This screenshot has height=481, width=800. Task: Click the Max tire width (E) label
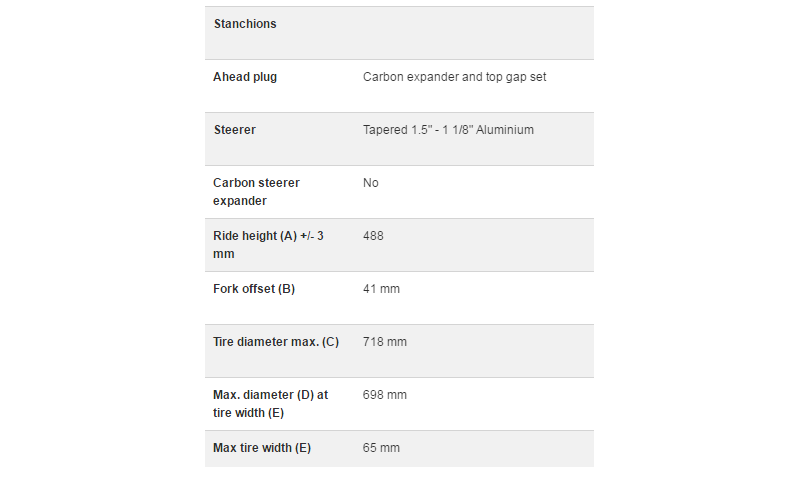click(x=262, y=448)
